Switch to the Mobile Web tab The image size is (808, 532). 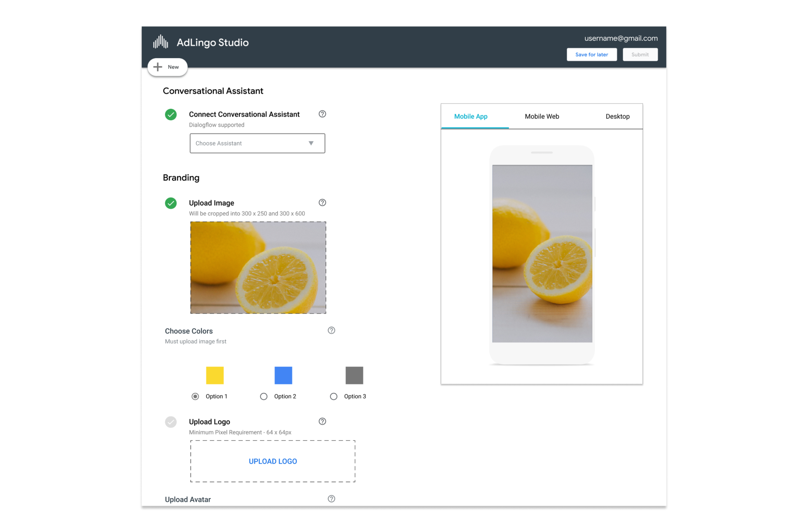click(x=542, y=116)
